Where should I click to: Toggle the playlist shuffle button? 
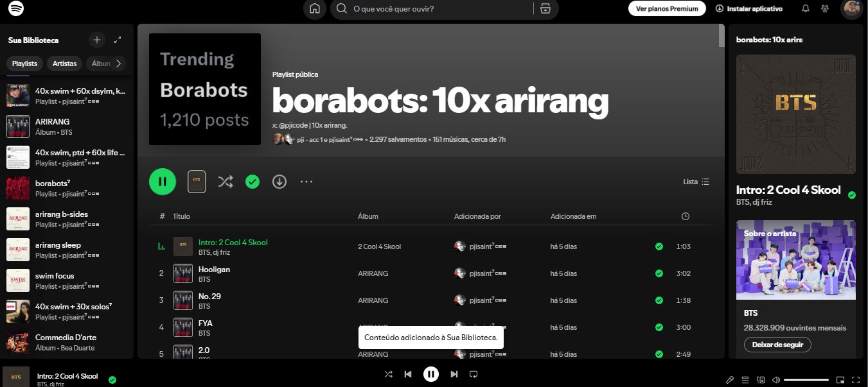click(x=226, y=182)
